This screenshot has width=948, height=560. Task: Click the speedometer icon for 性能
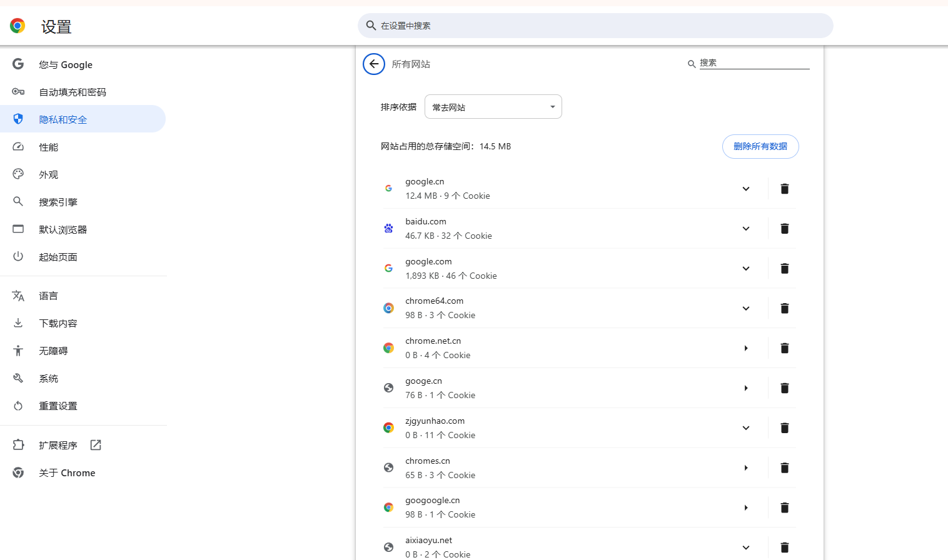point(18,147)
